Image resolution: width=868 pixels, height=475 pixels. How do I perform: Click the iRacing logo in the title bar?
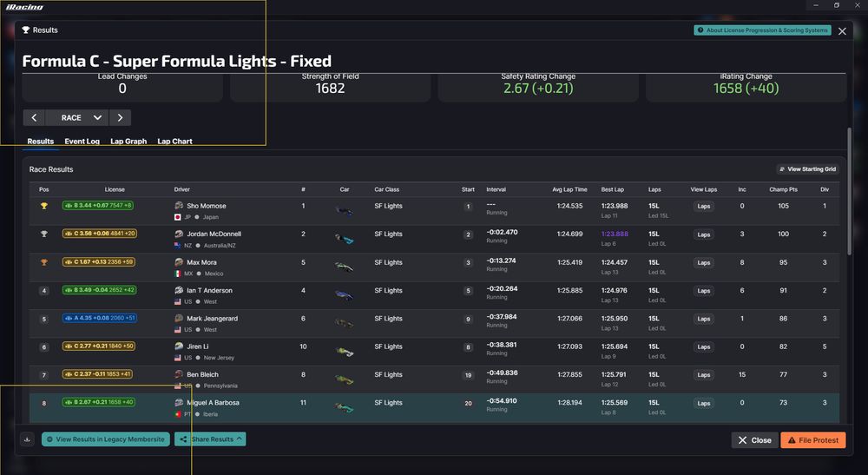pos(24,7)
